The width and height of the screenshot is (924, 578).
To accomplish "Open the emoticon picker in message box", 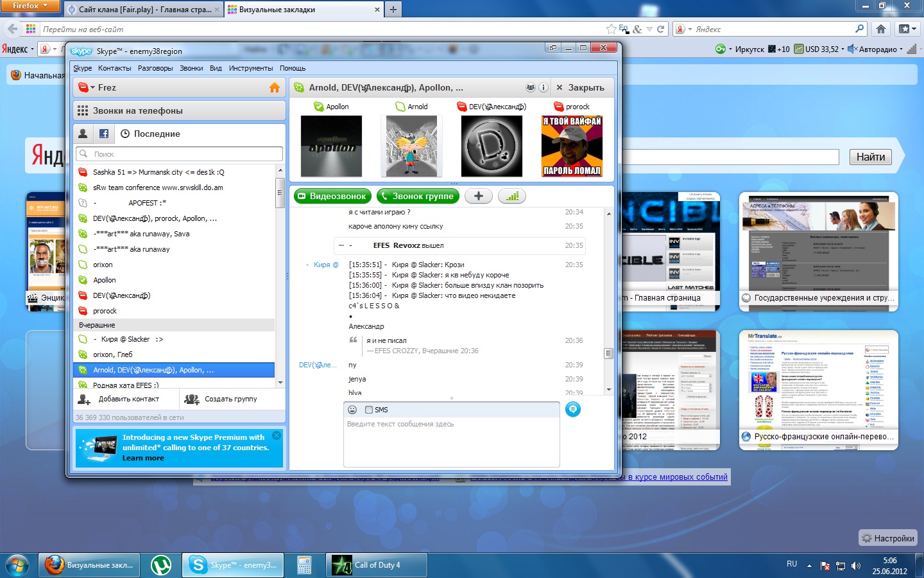I will 352,410.
